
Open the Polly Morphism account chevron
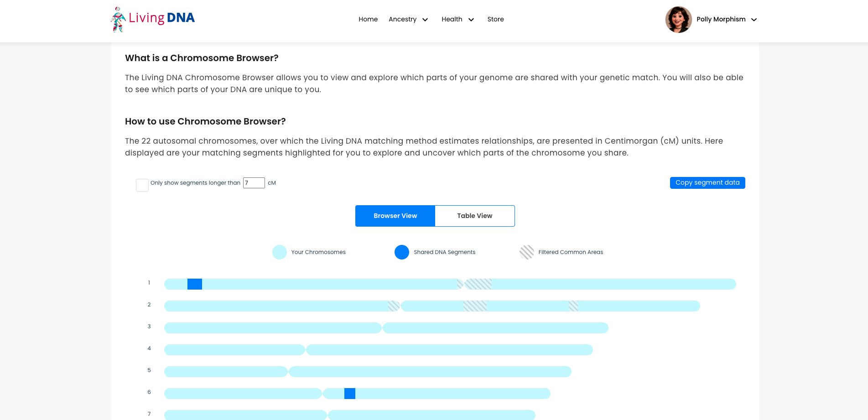(x=754, y=20)
